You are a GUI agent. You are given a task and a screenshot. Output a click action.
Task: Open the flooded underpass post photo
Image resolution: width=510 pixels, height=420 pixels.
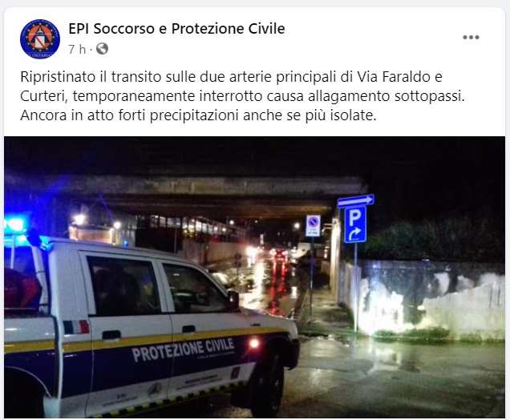tap(255, 277)
